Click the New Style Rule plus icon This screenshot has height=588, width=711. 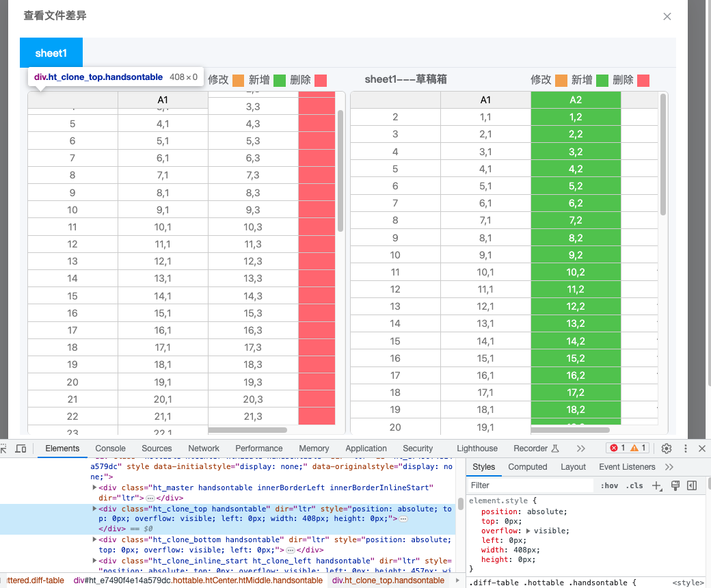tap(656, 485)
